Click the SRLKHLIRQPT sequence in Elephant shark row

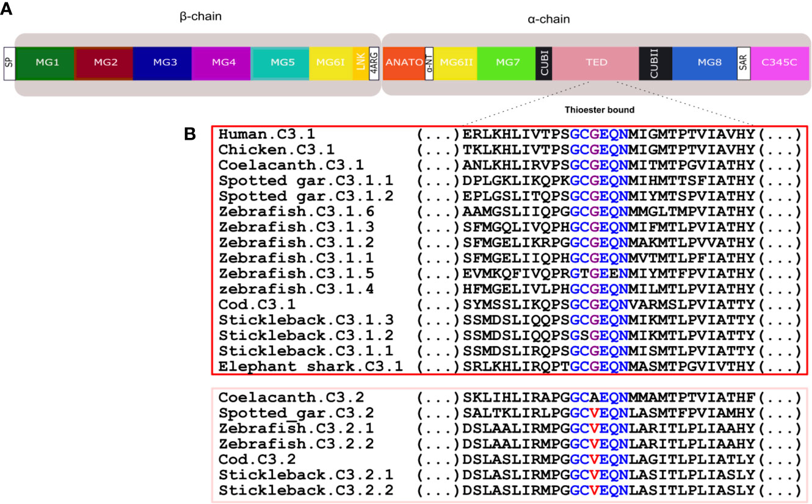click(x=516, y=367)
